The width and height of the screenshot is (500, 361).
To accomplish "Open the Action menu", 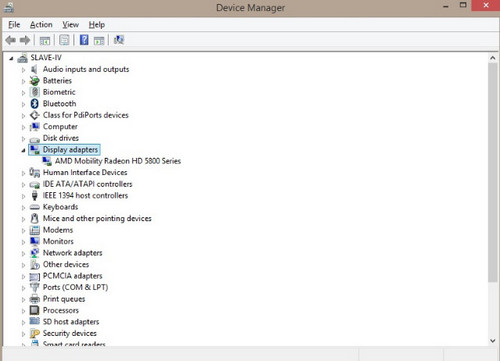I will 41,25.
